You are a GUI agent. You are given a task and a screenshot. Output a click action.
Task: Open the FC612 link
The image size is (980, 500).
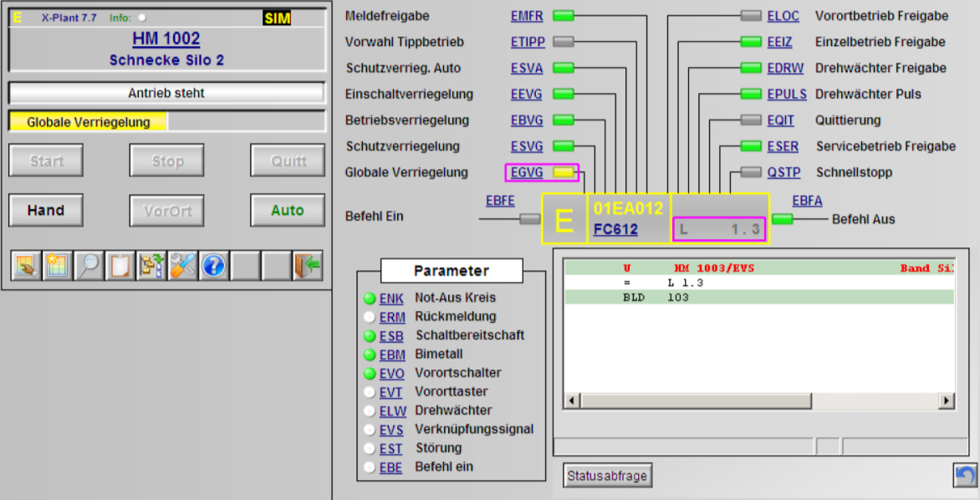coord(615,229)
